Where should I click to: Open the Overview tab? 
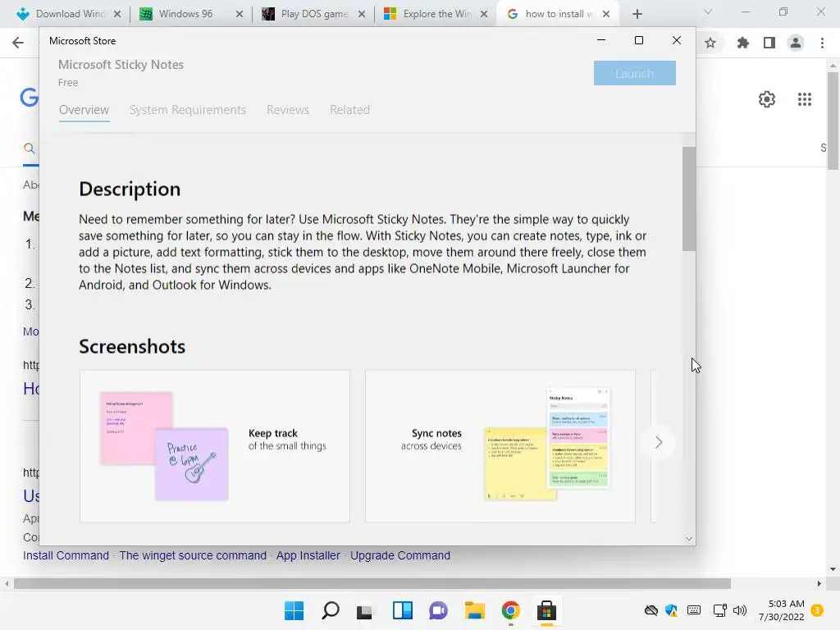84,110
